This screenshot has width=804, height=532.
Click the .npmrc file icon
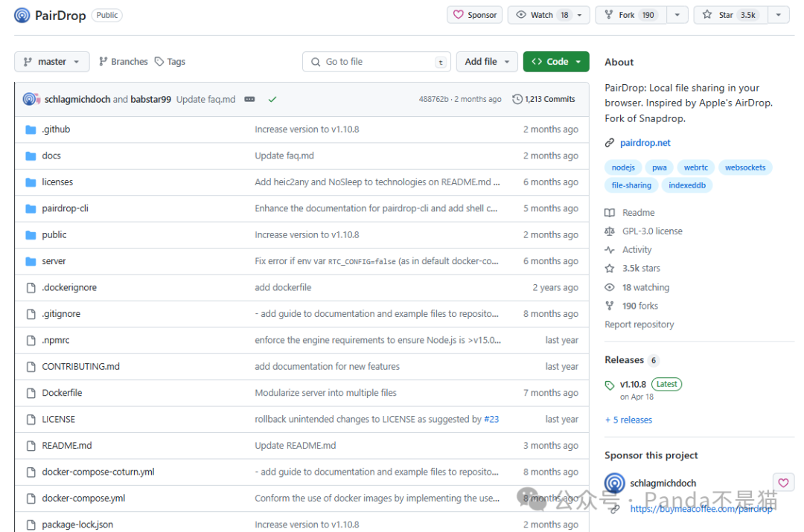(31, 340)
